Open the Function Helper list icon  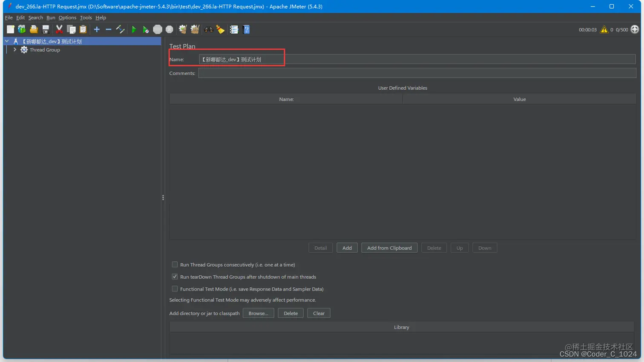coord(234,29)
